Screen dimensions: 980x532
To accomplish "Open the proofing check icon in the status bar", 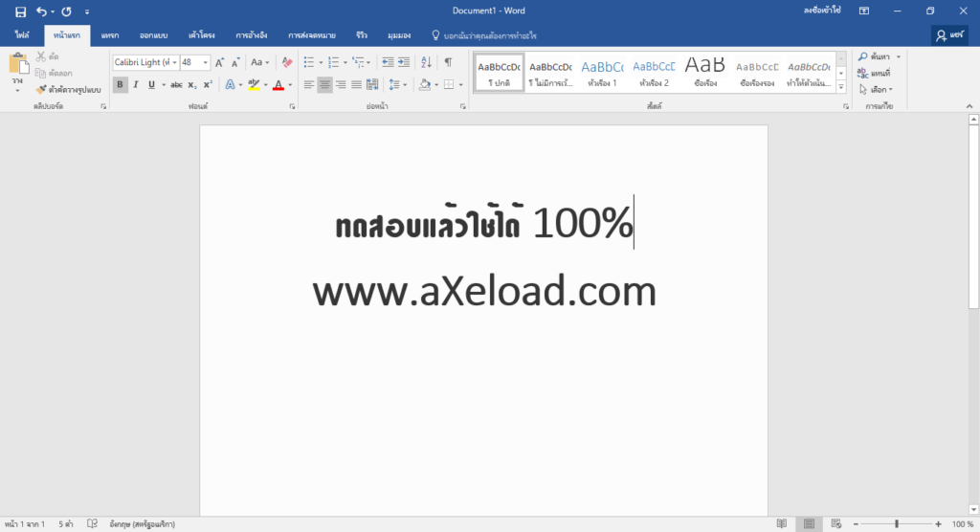I will click(x=93, y=524).
